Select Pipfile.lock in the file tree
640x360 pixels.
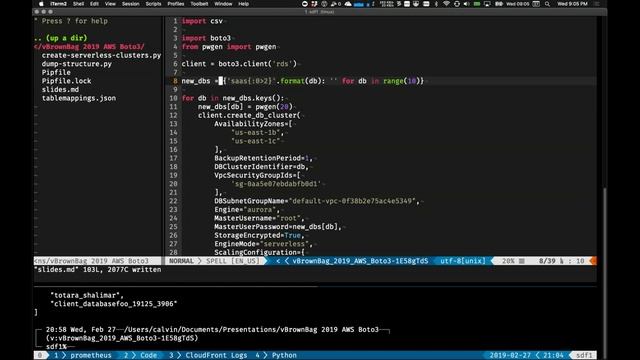point(67,81)
